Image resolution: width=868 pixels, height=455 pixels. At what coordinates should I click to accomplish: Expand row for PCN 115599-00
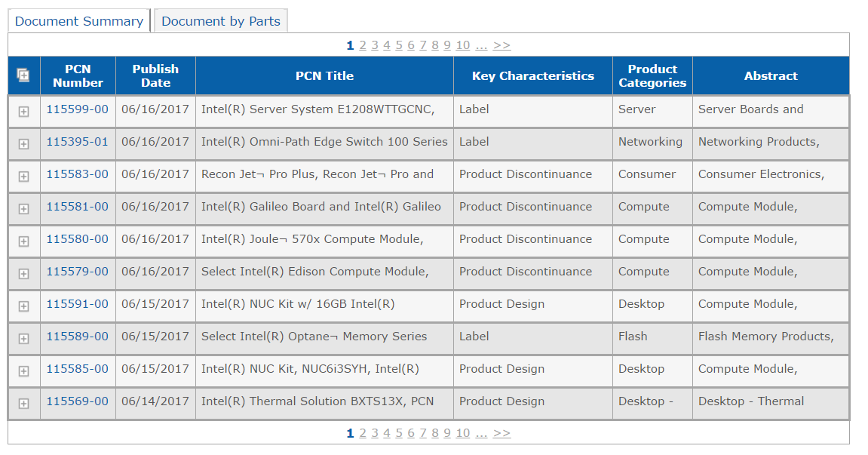click(23, 112)
